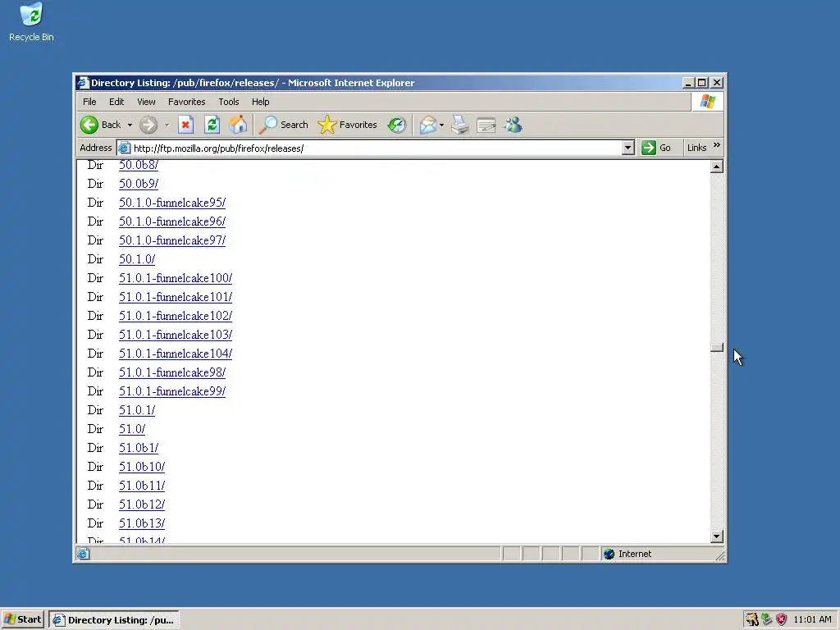Click the Back arrow icon
The width and height of the screenshot is (840, 630).
(x=89, y=125)
